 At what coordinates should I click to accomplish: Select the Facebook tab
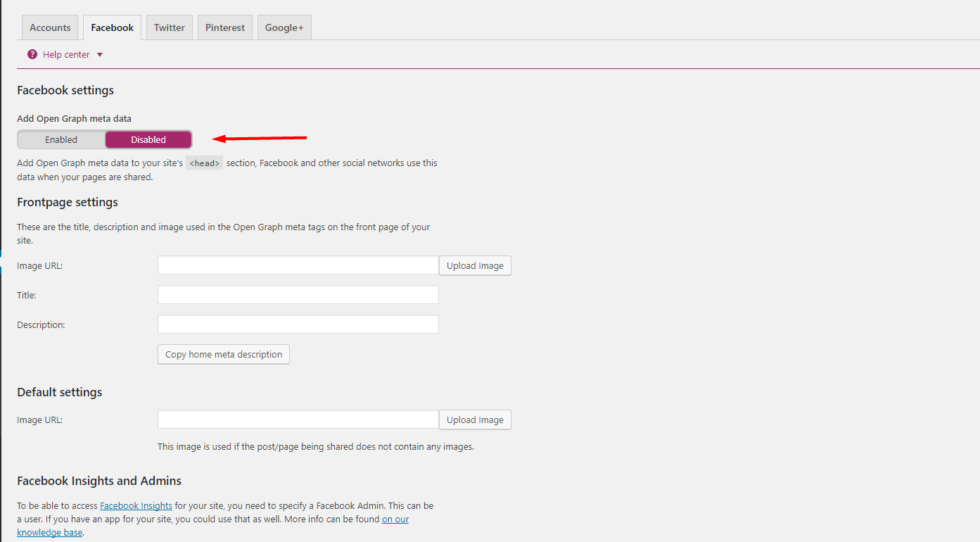pos(113,27)
